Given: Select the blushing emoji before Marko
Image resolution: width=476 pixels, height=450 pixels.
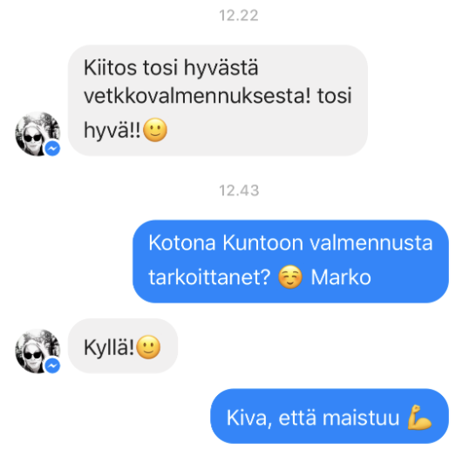Looking at the screenshot, I should point(290,277).
